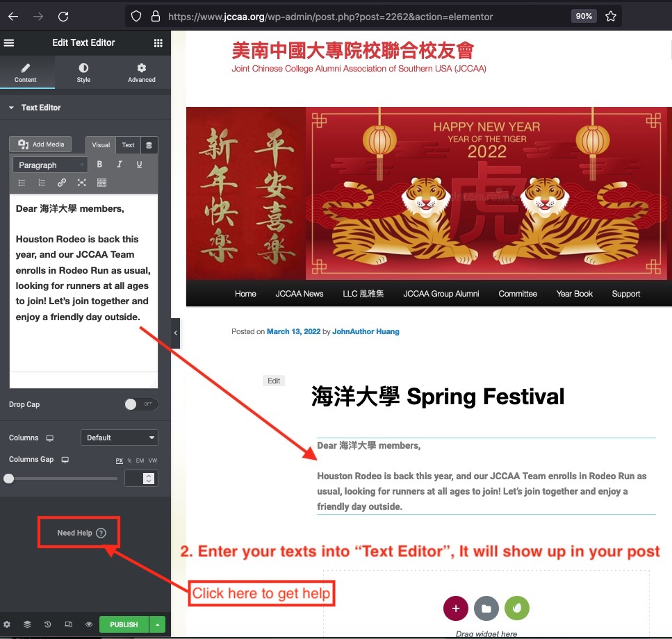Toggle italic formatting
672x639 pixels.
point(120,164)
